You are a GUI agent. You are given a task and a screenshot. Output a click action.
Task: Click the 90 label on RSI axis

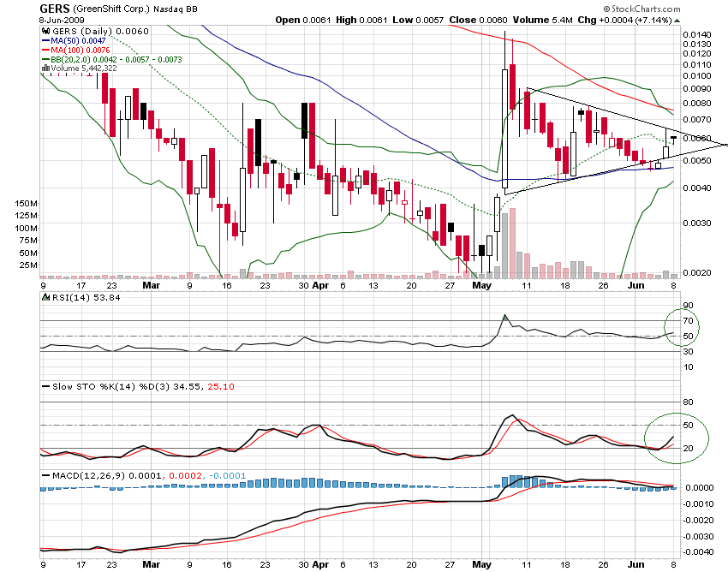click(x=688, y=305)
